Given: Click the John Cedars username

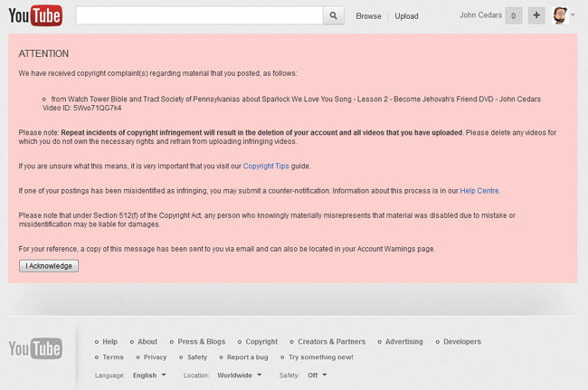Looking at the screenshot, I should pos(479,15).
